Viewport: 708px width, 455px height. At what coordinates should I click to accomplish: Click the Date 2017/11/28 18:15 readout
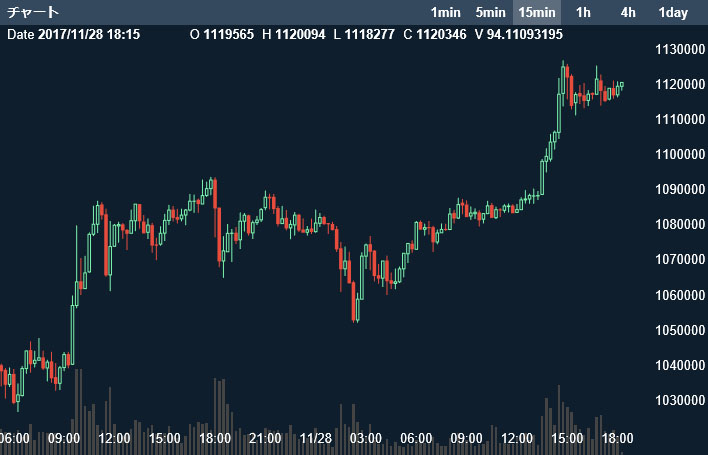[74, 35]
